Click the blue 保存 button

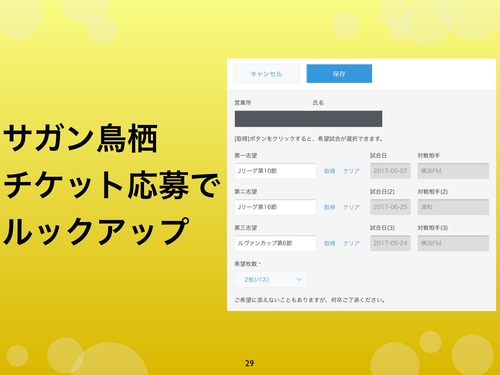339,74
